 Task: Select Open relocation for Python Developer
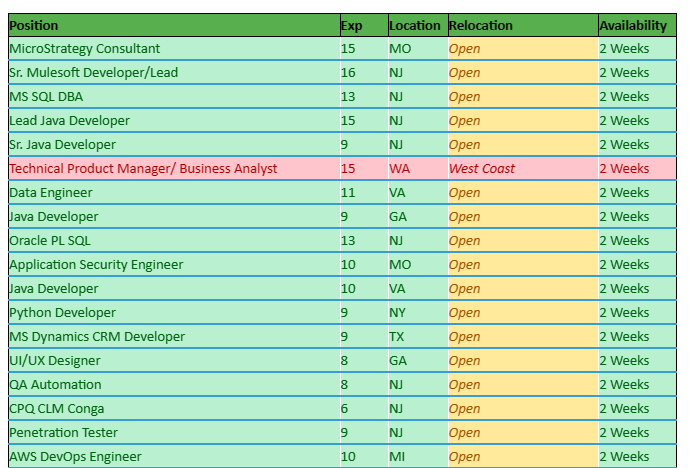coord(523,312)
